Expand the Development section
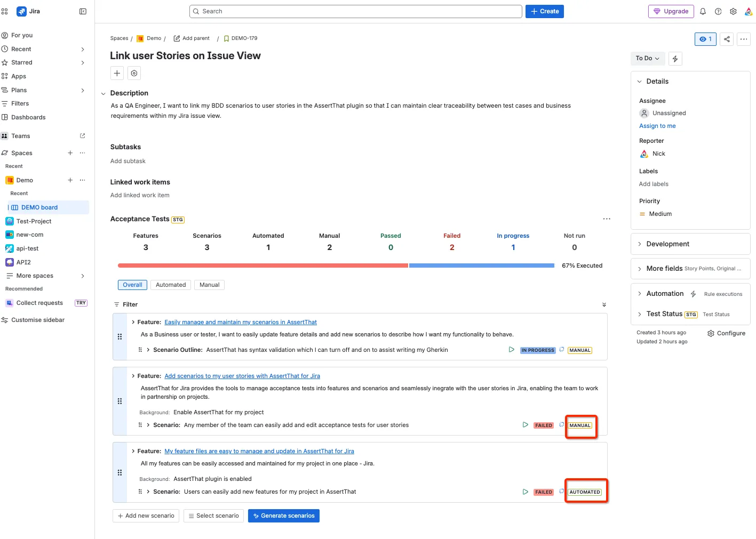The image size is (756, 539). pyautogui.click(x=639, y=244)
